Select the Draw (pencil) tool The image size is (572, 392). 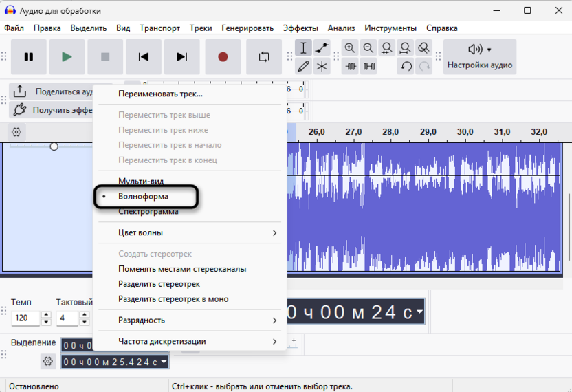click(x=303, y=67)
